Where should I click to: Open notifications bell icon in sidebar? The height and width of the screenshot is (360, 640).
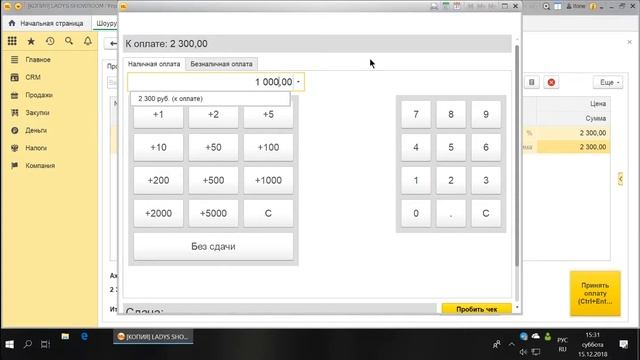pos(88,41)
